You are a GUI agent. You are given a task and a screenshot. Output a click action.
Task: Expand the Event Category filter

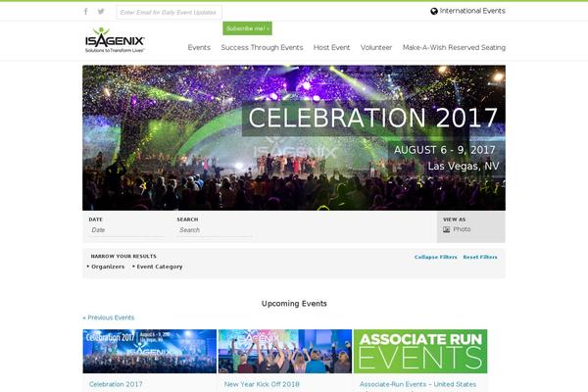click(158, 267)
